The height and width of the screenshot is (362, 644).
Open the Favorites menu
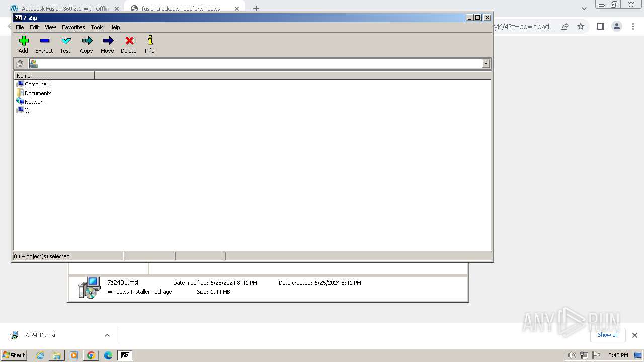coord(73,27)
